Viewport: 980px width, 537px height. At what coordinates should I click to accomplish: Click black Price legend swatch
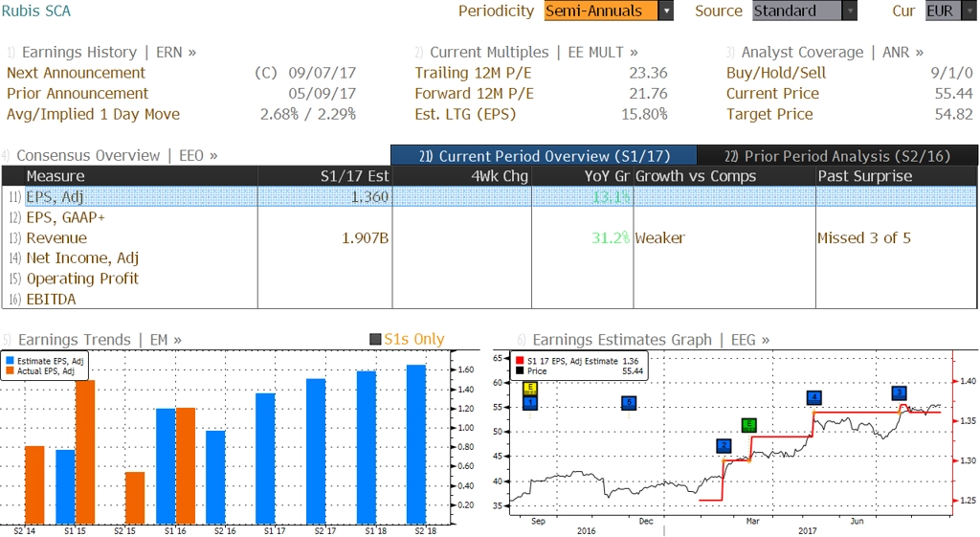(520, 370)
